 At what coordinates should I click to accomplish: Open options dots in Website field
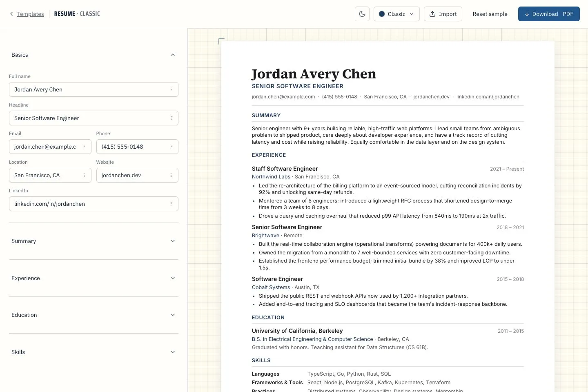[x=171, y=175]
